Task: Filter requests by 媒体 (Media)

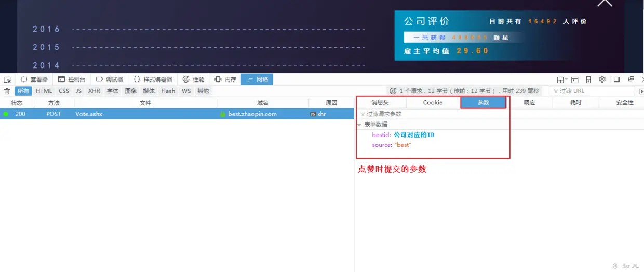Action: (149, 91)
